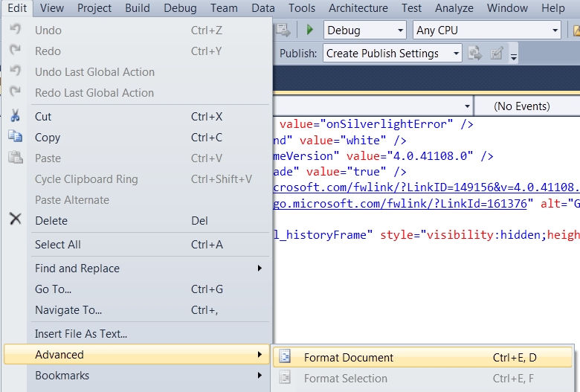Open the Debug configuration dropdown
580x392 pixels.
400,30
